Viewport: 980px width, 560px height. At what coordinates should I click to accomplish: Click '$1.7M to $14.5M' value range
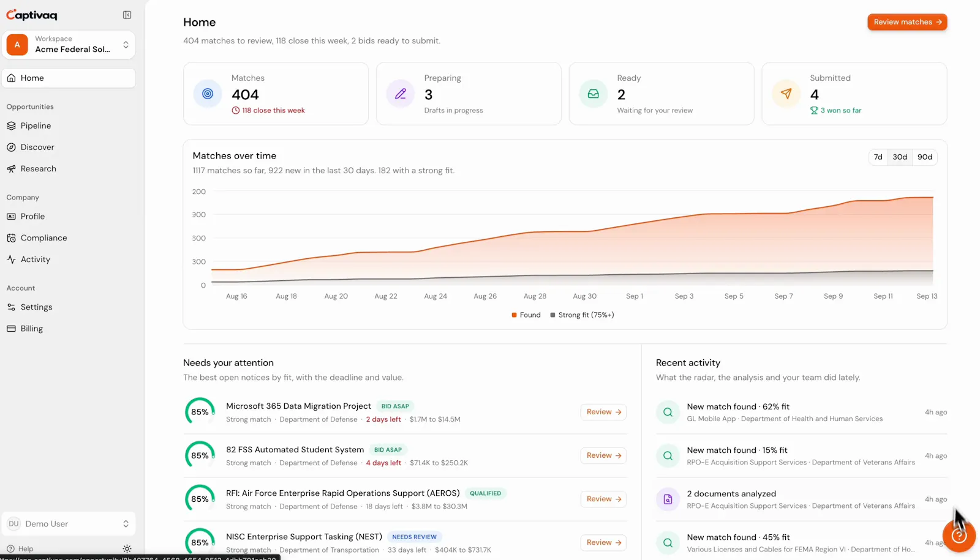pos(435,419)
